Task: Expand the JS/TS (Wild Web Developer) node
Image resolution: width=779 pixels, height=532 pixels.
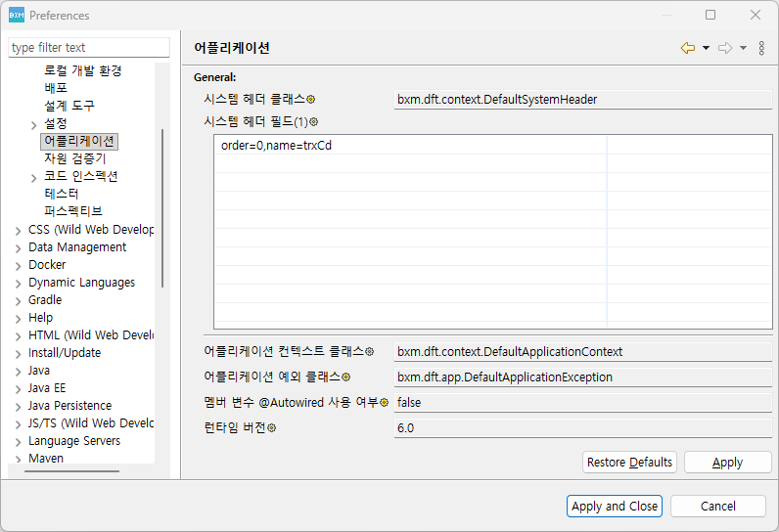Action: (x=19, y=424)
